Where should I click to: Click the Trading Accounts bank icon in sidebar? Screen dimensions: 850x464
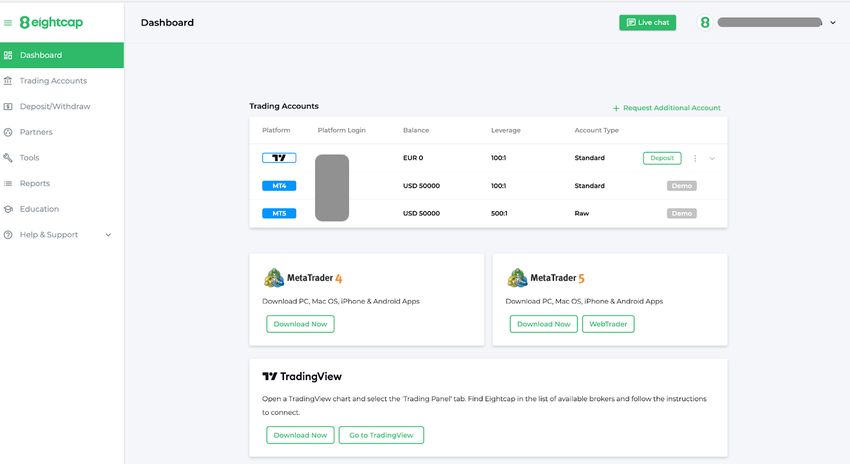(x=8, y=81)
